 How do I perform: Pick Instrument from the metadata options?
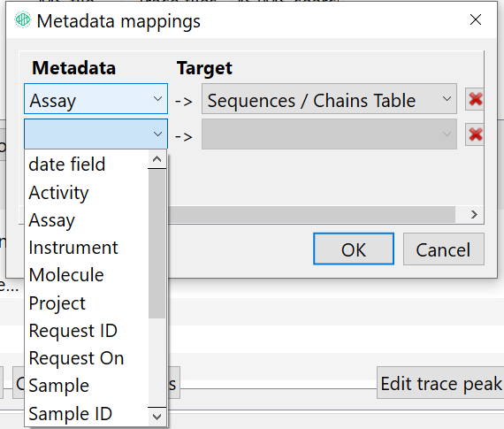click(73, 248)
